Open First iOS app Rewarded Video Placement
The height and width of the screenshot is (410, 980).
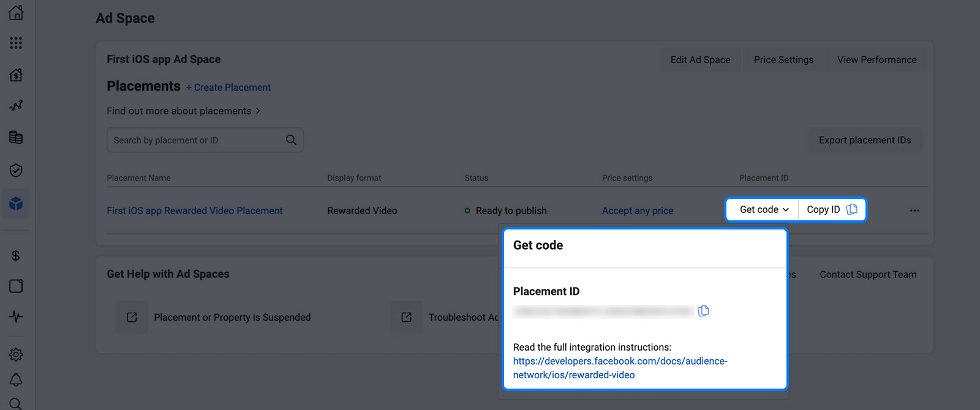(195, 211)
